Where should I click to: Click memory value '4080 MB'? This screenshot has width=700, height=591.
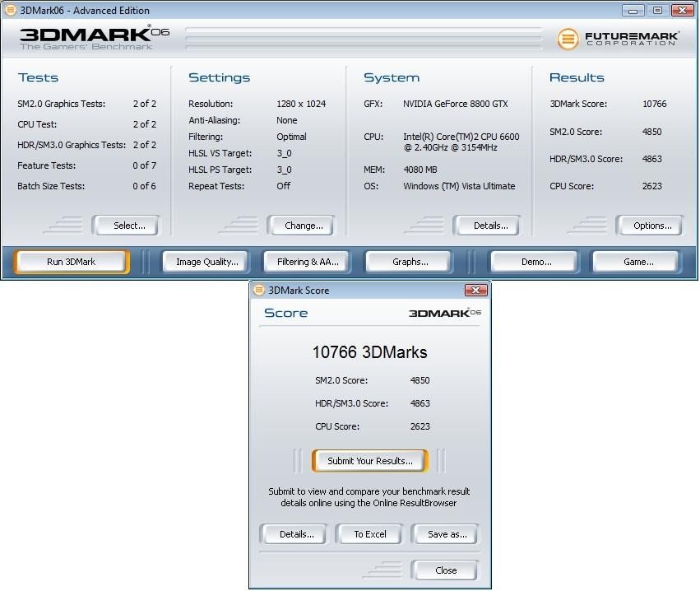coord(420,170)
